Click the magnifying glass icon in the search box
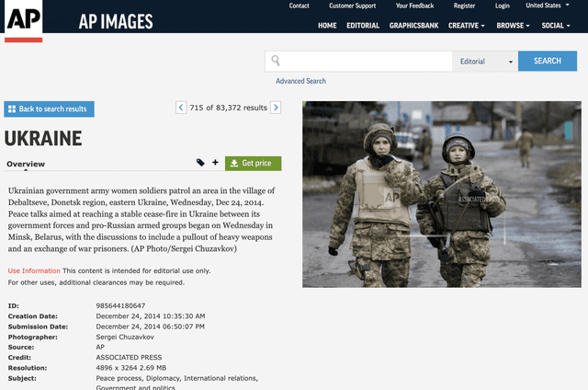Viewport: 588px width, 390px height. pyautogui.click(x=276, y=61)
